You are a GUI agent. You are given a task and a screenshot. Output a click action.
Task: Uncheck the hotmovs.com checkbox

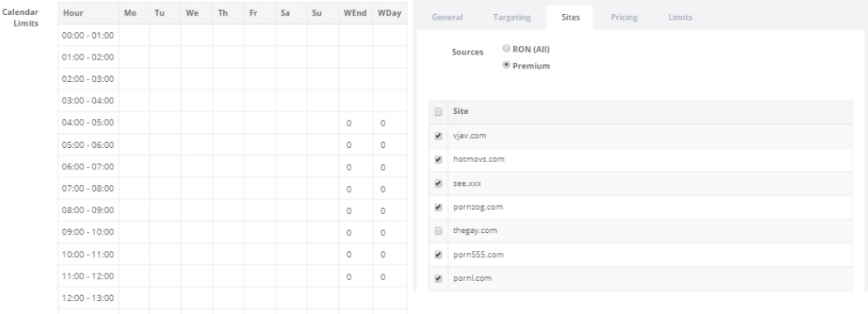438,159
